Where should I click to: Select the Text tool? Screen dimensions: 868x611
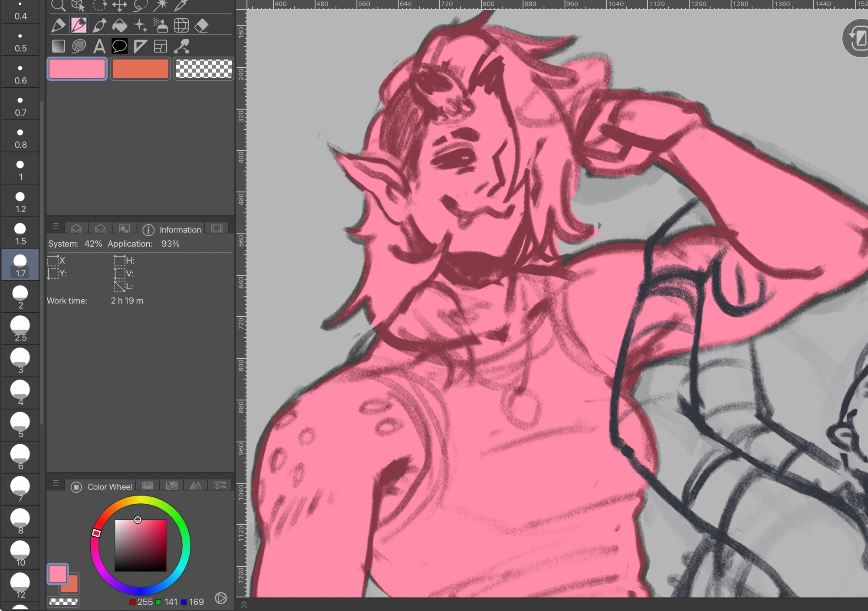(99, 46)
